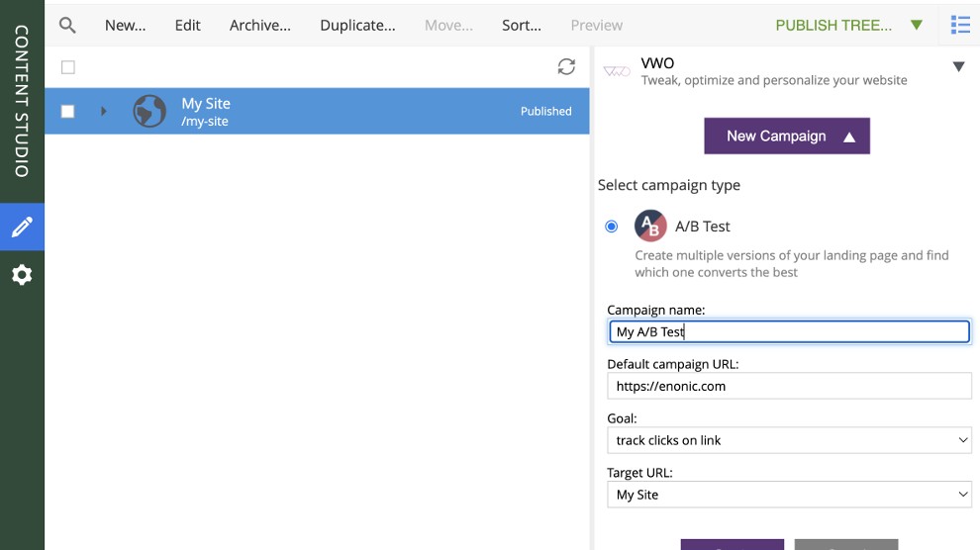Click the Move... toolbar action
Viewport: 980px width, 550px height.
[x=448, y=25]
